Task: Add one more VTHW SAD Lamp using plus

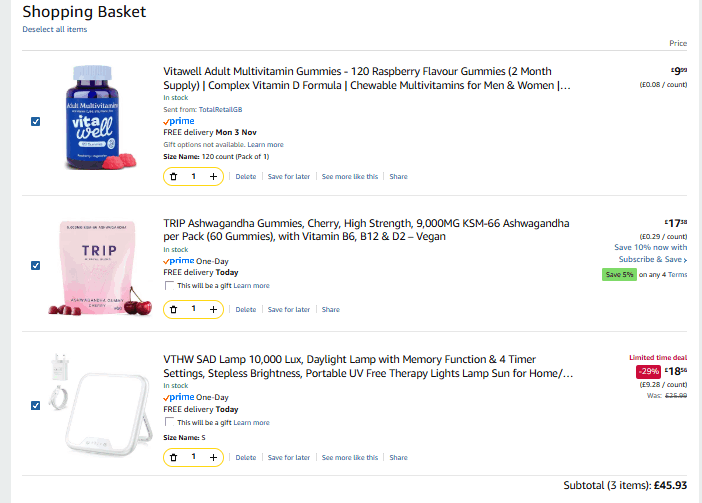Action: [213, 457]
